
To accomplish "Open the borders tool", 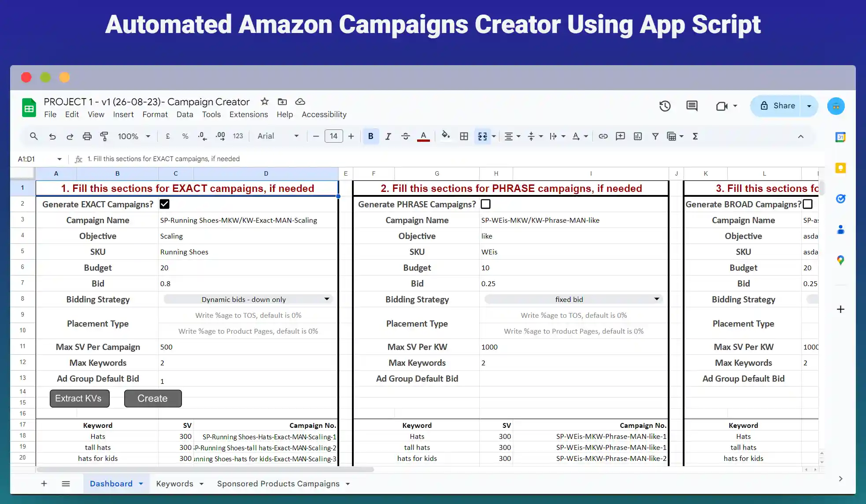I will pos(464,136).
